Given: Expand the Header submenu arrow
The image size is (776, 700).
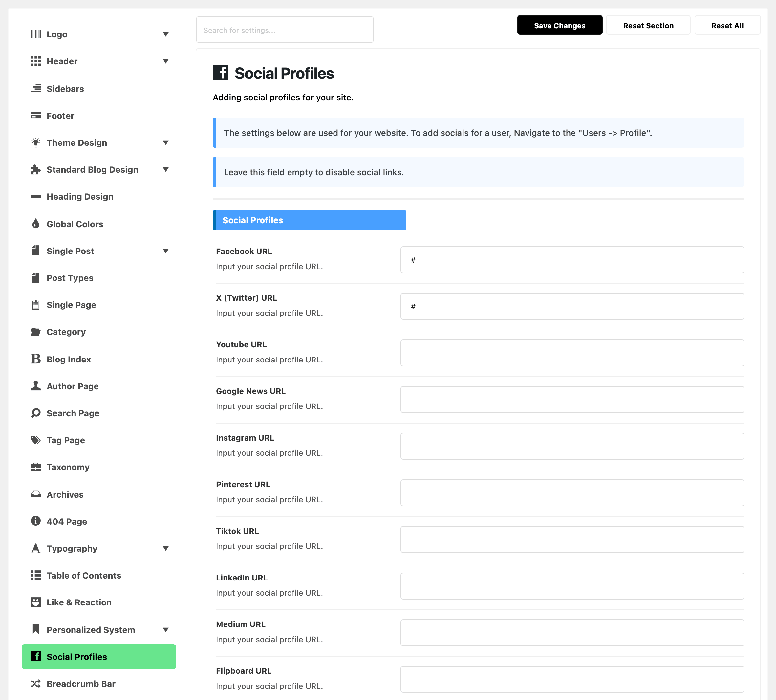Looking at the screenshot, I should (x=166, y=61).
